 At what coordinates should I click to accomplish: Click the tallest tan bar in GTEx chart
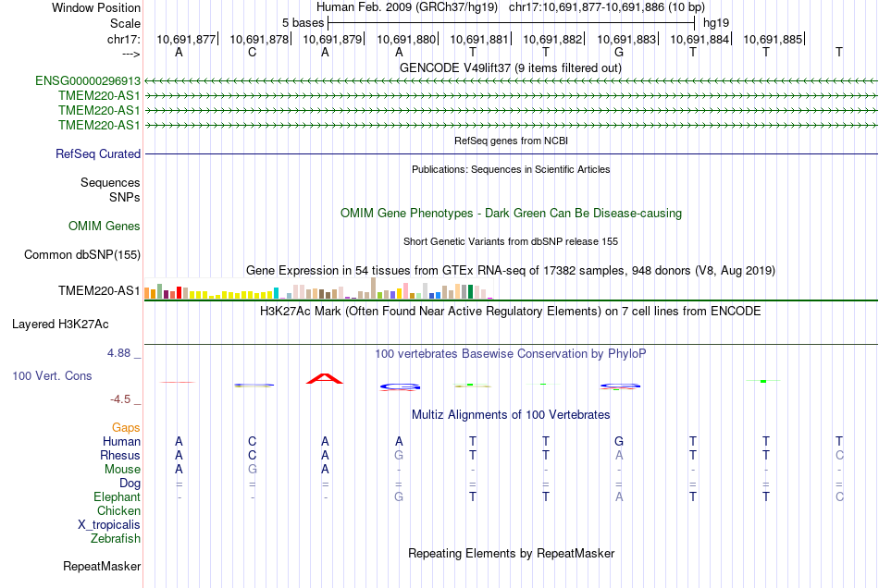click(x=374, y=288)
